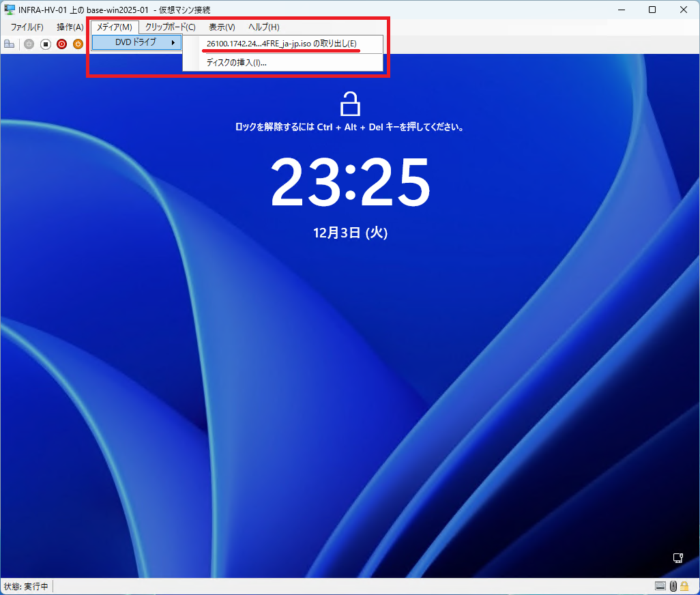Viewport: 700px width, 595px height.
Task: Close the open メディア(M) menu
Action: (x=115, y=27)
